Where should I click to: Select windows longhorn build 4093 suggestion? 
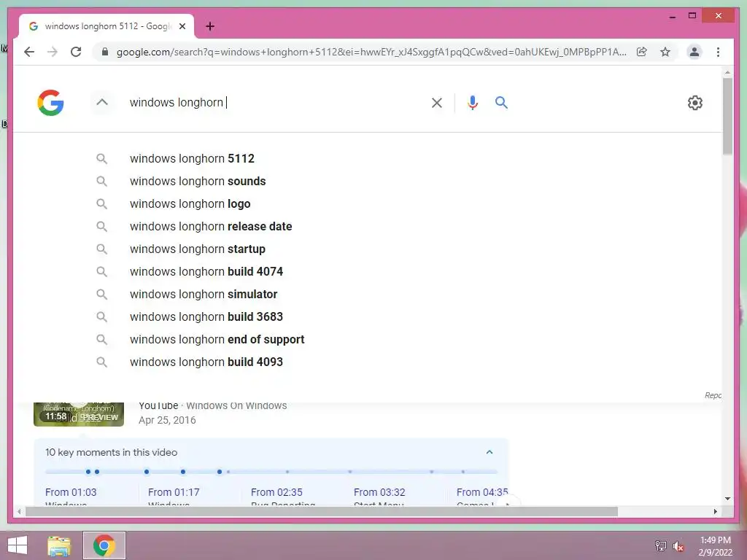pyautogui.click(x=206, y=362)
